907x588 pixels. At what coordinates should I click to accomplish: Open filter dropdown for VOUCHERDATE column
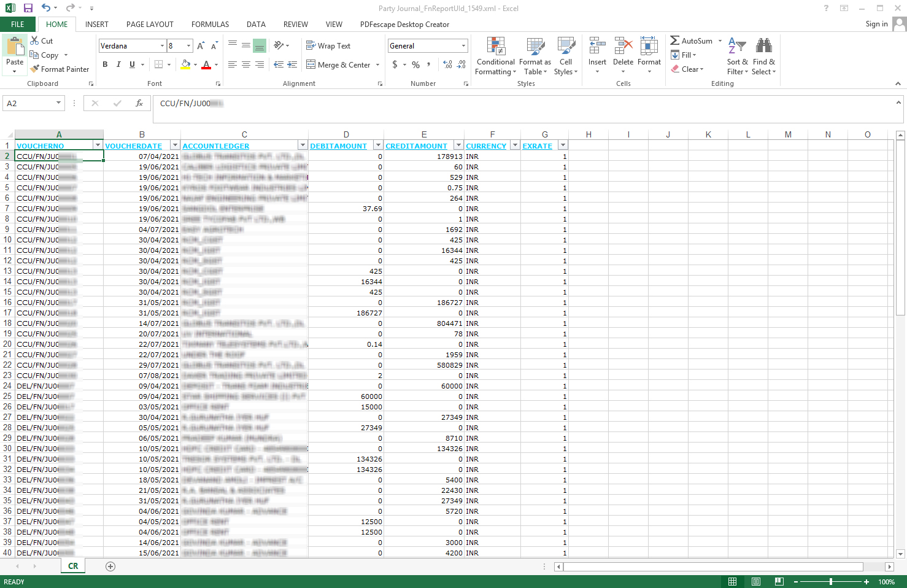tap(175, 145)
